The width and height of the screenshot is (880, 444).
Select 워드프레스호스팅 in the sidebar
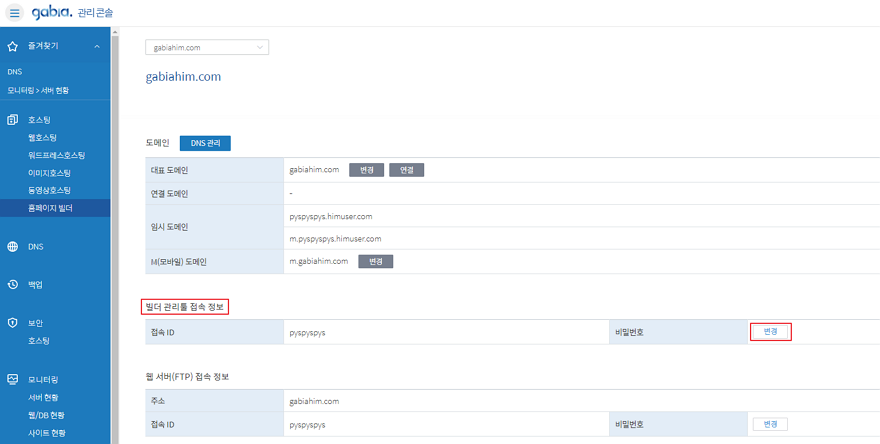click(57, 155)
